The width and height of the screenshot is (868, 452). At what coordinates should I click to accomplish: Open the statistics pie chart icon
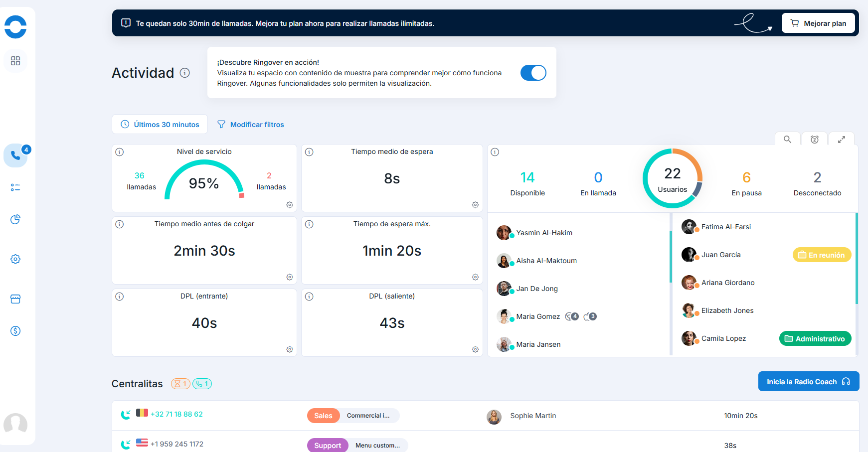[15, 219]
